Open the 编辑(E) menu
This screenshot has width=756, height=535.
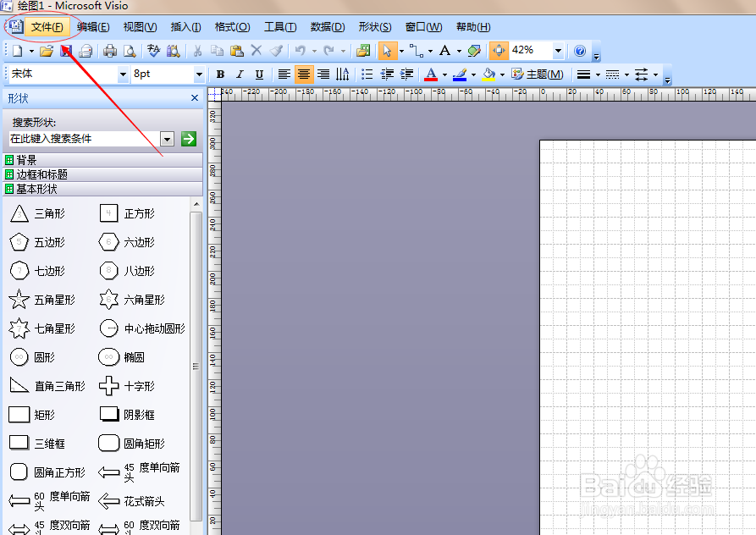point(93,27)
